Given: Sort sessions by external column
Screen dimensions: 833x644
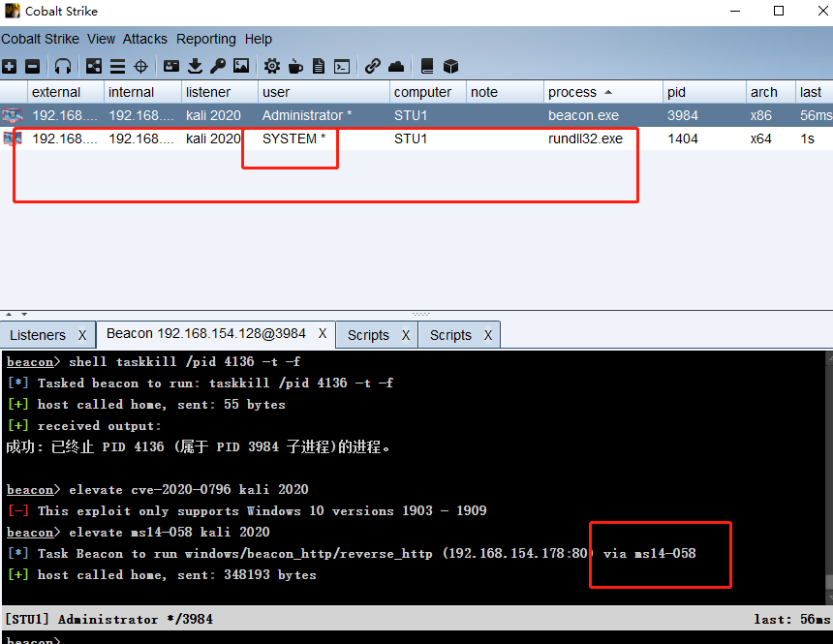Looking at the screenshot, I should point(65,92).
